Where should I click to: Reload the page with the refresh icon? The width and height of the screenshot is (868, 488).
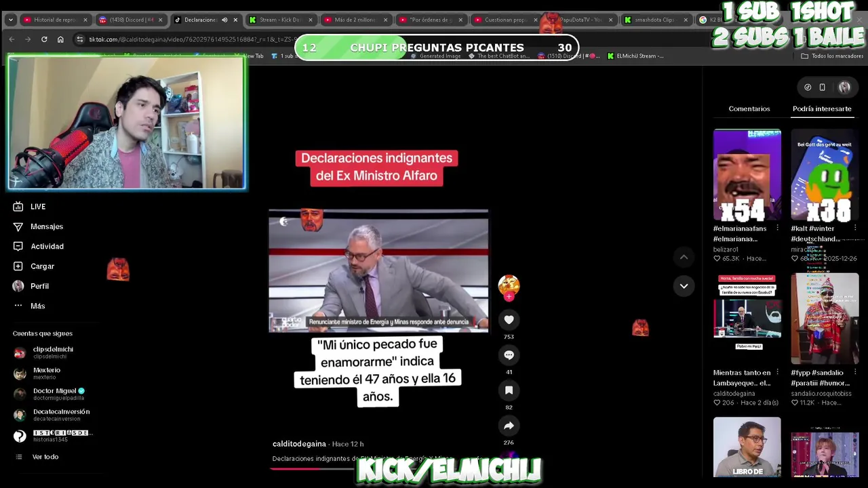44,39
